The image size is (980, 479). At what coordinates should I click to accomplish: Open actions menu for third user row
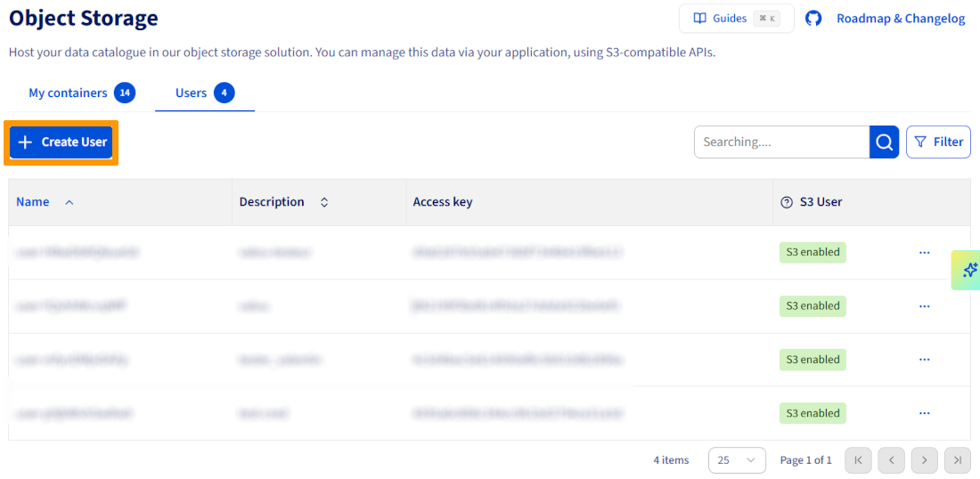coord(924,360)
